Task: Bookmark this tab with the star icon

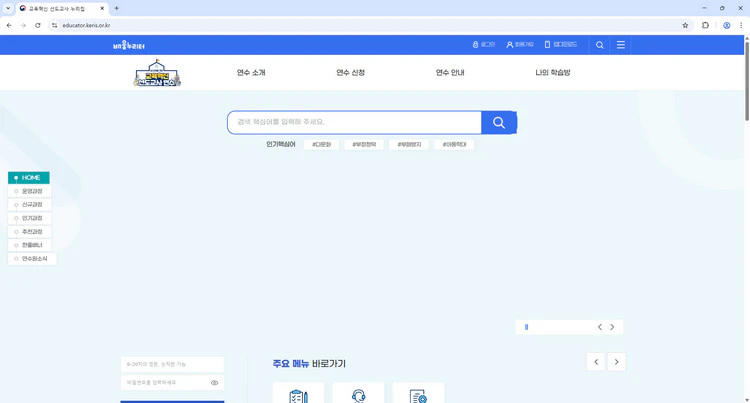Action: pyautogui.click(x=685, y=25)
